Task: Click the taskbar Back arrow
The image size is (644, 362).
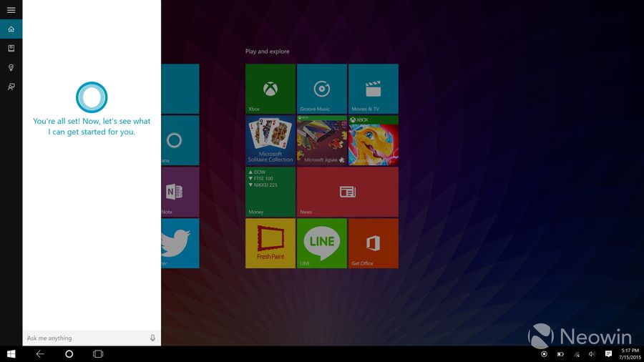Action: click(x=40, y=354)
